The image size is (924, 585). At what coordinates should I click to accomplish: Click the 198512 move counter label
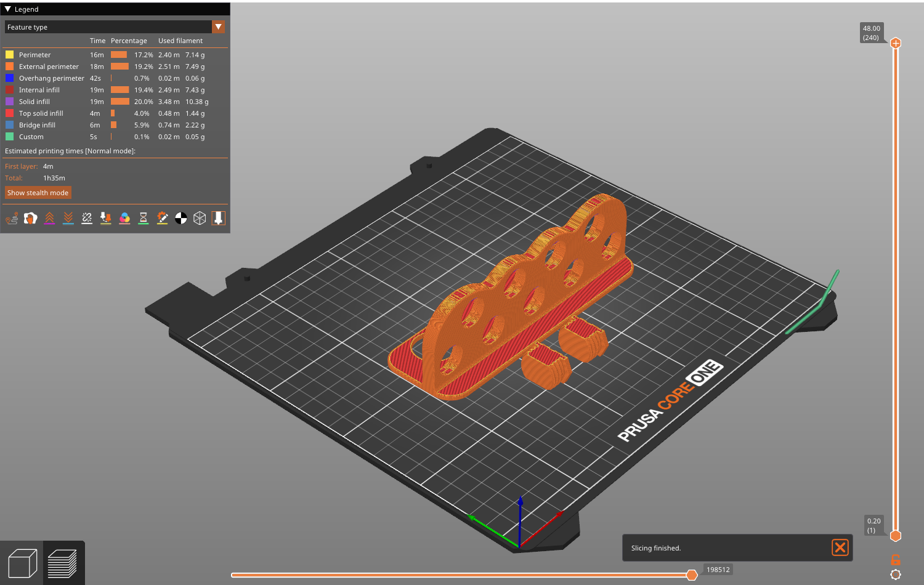tap(718, 570)
